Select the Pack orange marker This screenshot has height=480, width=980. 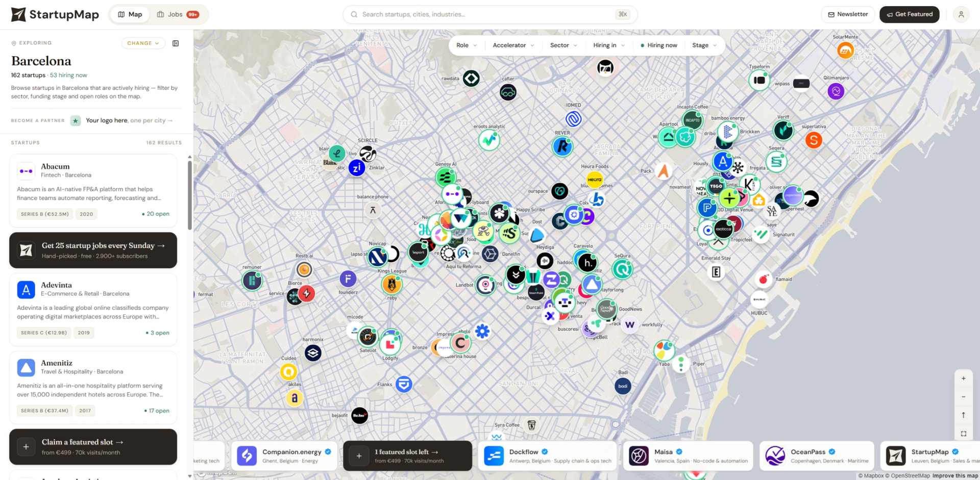pyautogui.click(x=663, y=171)
